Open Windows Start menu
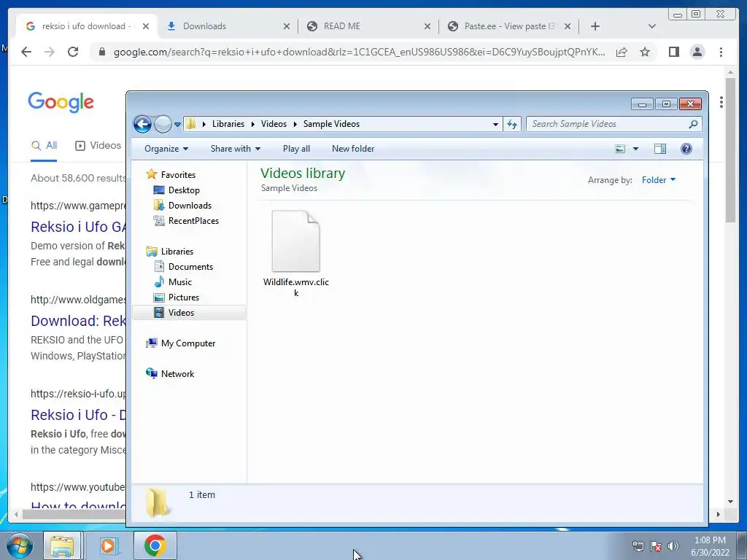The image size is (747, 560). tap(19, 545)
